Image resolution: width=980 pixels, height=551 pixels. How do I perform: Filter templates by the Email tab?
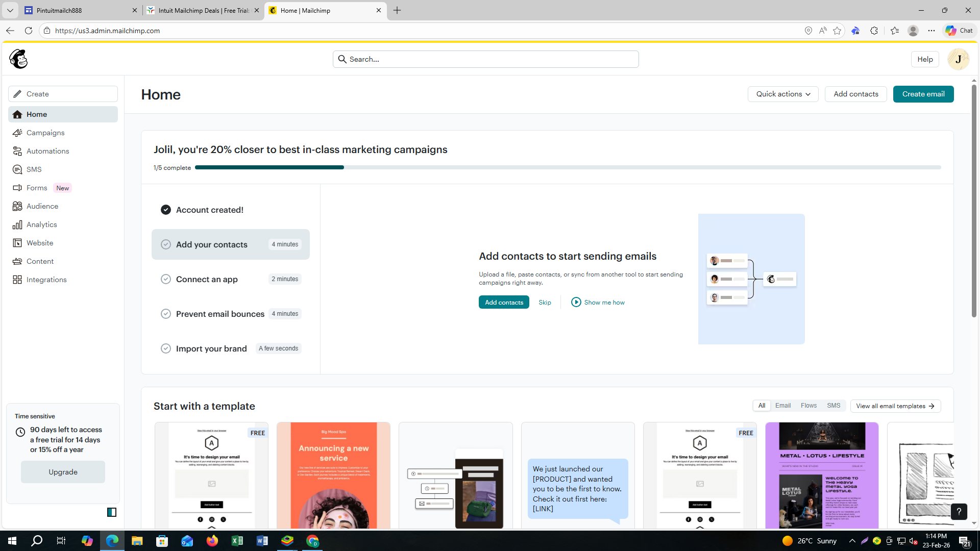coord(783,406)
